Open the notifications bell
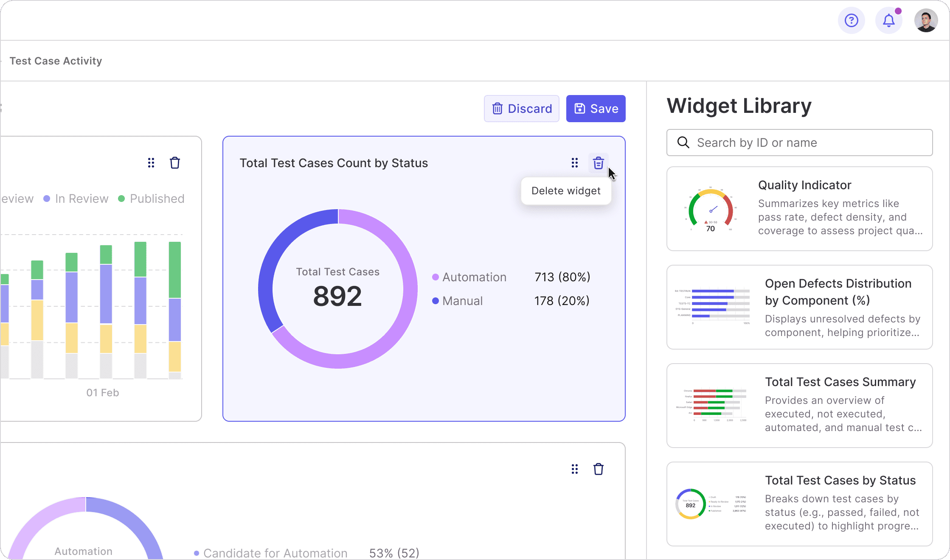The height and width of the screenshot is (560, 950). point(888,20)
